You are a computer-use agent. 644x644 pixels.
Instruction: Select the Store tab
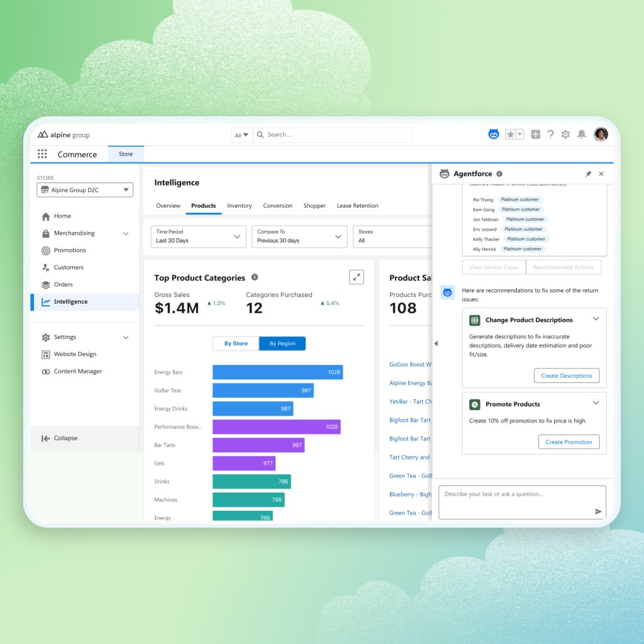126,154
